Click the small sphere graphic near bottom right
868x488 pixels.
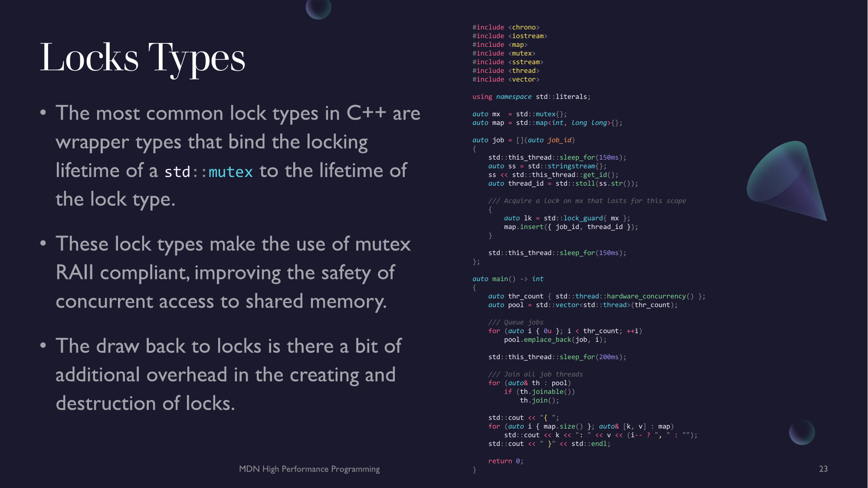coord(802,432)
